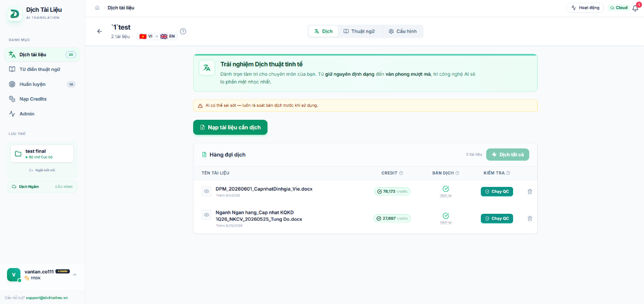Viewport: 644px width, 304px height.
Task: Click translated checkmark for Nganh Ngan hang file
Action: click(445, 215)
